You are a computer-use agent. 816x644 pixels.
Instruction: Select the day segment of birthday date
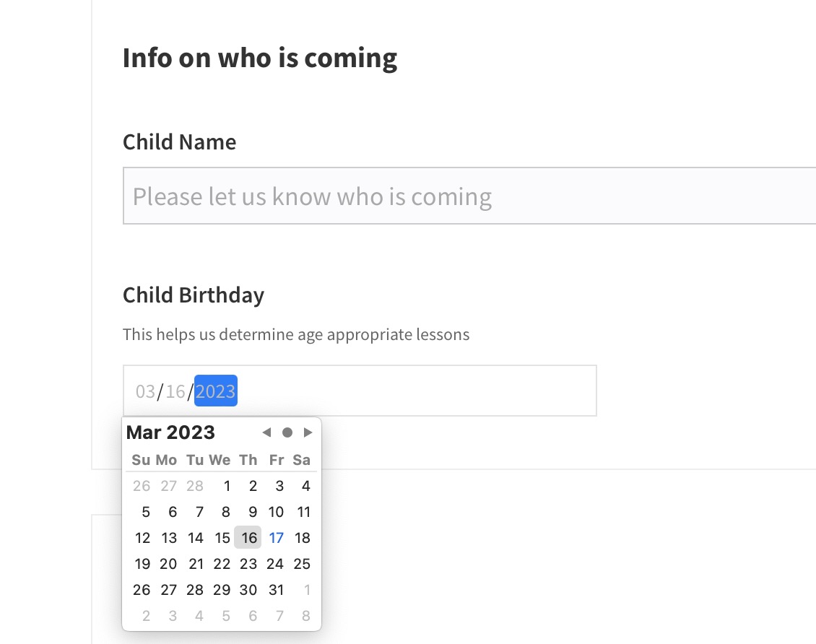(x=175, y=391)
